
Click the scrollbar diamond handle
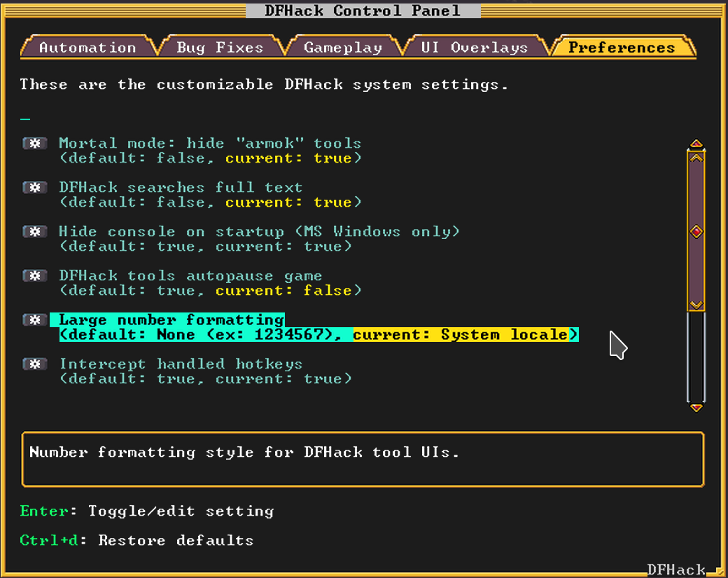(x=696, y=231)
